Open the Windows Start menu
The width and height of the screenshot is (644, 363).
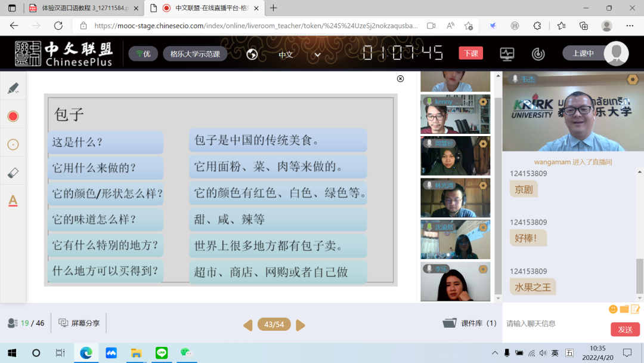tap(12, 353)
